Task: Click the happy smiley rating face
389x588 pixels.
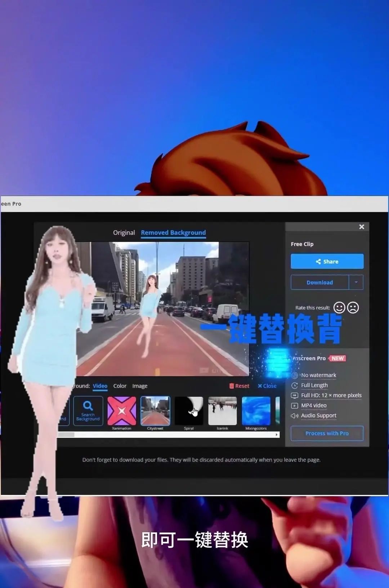Action: click(x=339, y=308)
